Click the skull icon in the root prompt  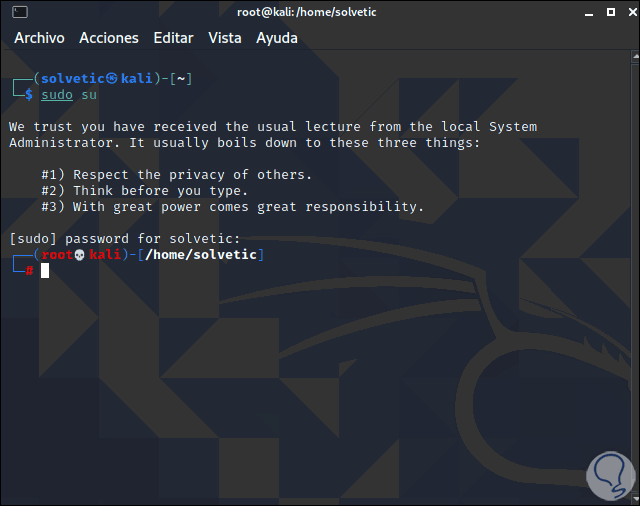80,255
